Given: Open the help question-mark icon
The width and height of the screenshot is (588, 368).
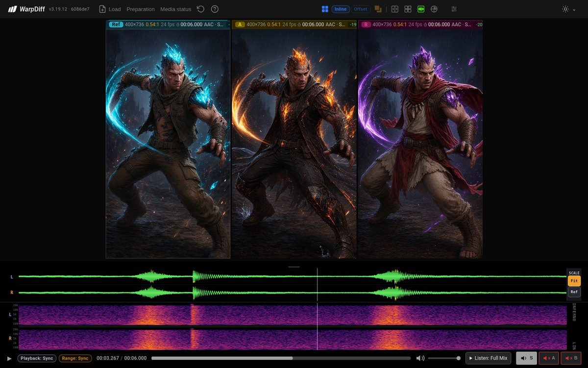Looking at the screenshot, I should pos(215,9).
